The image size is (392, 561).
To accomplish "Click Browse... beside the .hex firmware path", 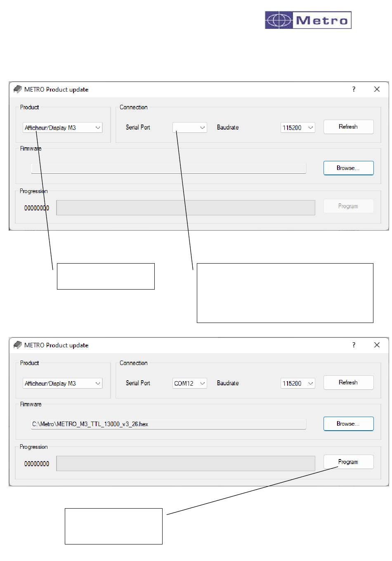I will [x=348, y=424].
